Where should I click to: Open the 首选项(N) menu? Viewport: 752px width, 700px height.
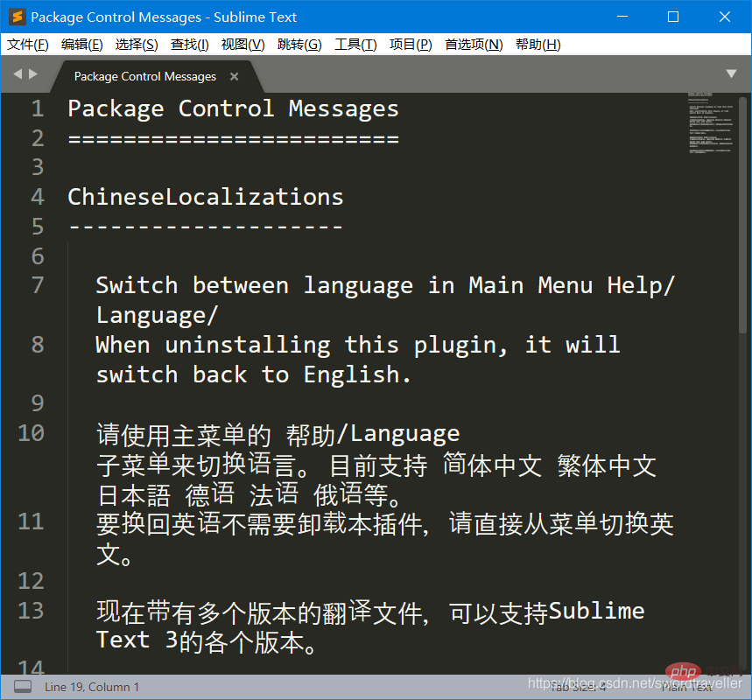tap(474, 45)
